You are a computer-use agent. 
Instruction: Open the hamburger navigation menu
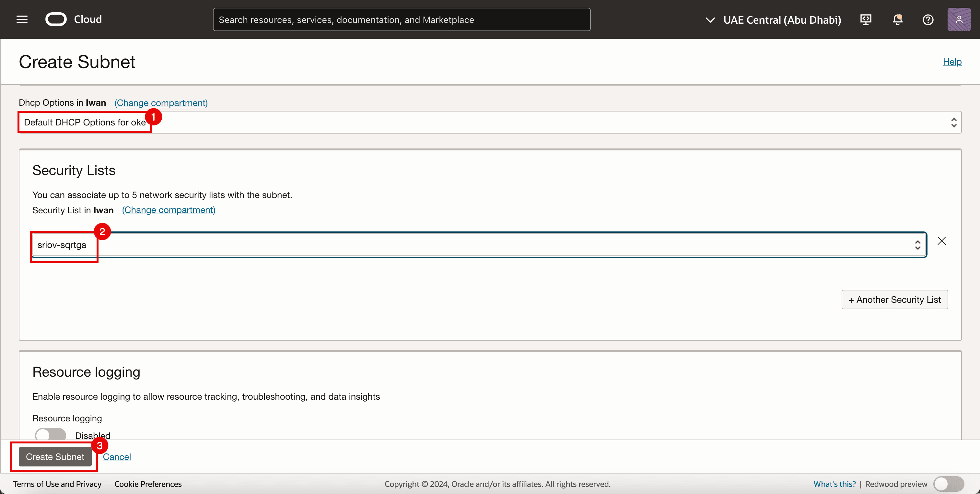pyautogui.click(x=22, y=19)
